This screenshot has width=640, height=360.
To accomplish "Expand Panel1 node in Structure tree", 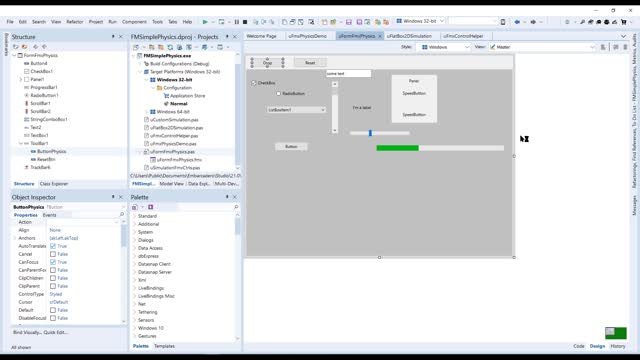I will pyautogui.click(x=21, y=79).
